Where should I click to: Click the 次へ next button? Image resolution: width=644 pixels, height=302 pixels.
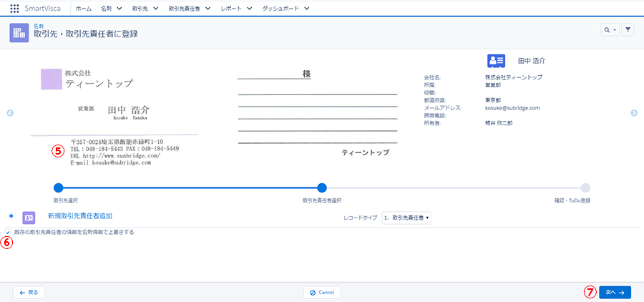click(x=615, y=293)
